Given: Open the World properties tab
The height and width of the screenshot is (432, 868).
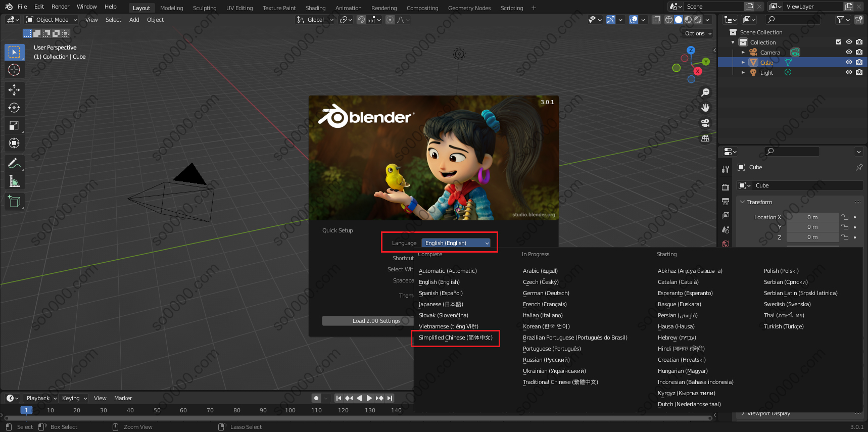Looking at the screenshot, I should point(726,244).
